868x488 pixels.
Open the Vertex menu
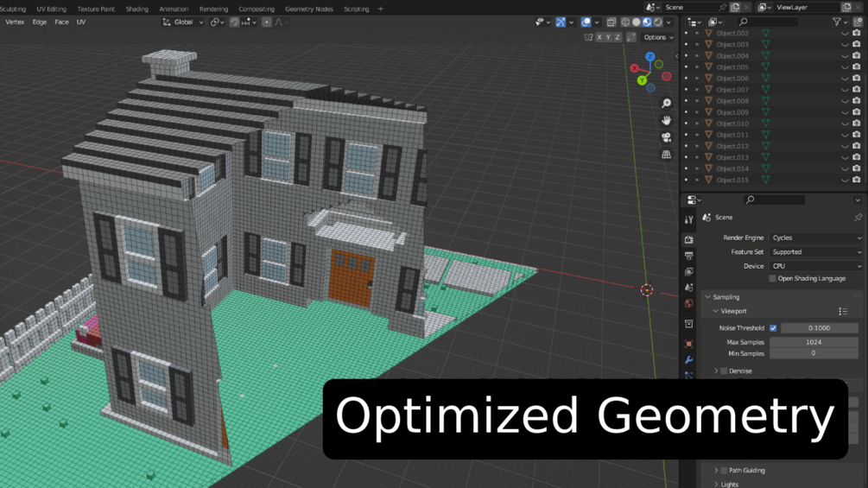15,22
